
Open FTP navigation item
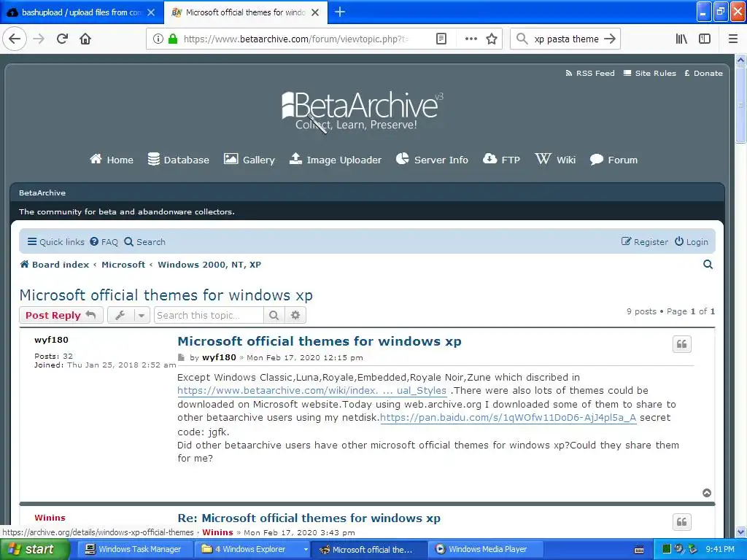coord(501,160)
